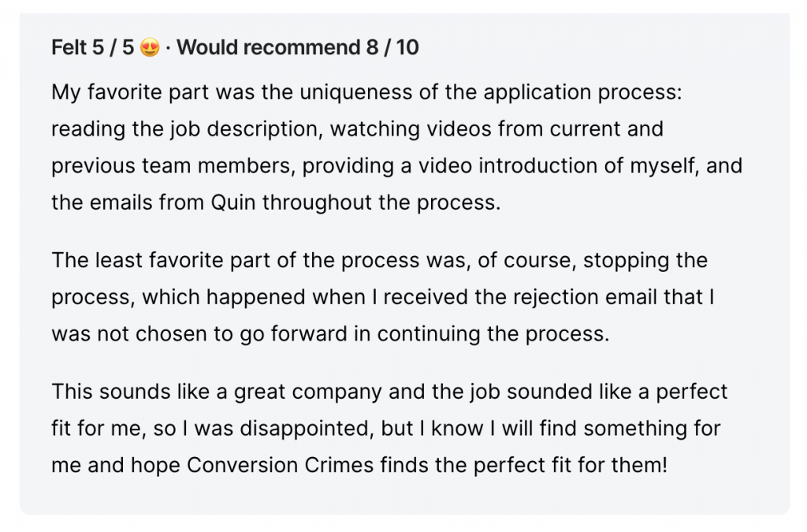Click the 'Felt 5 / 5' rating text
Screen dimensions: 807x532
[93, 47]
